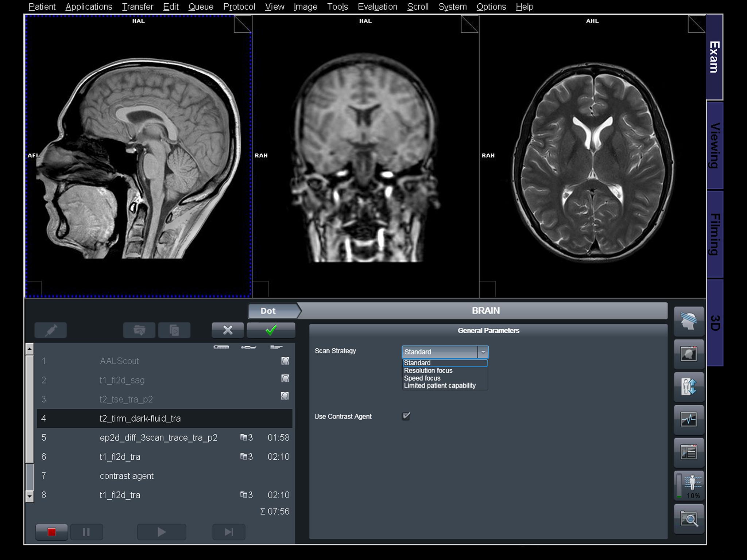Open the Scan Strategy dropdown
Viewport: 747px width, 560px height.
[483, 352]
